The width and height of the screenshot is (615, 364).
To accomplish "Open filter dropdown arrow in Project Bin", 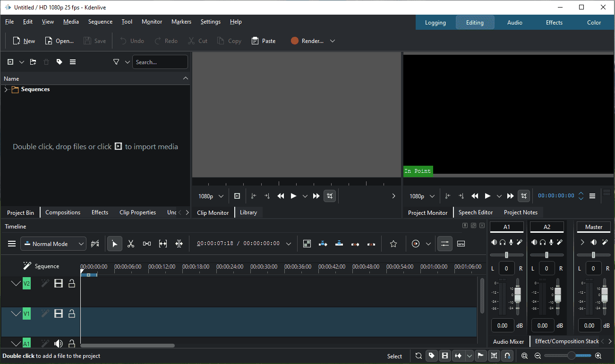I will point(127,62).
